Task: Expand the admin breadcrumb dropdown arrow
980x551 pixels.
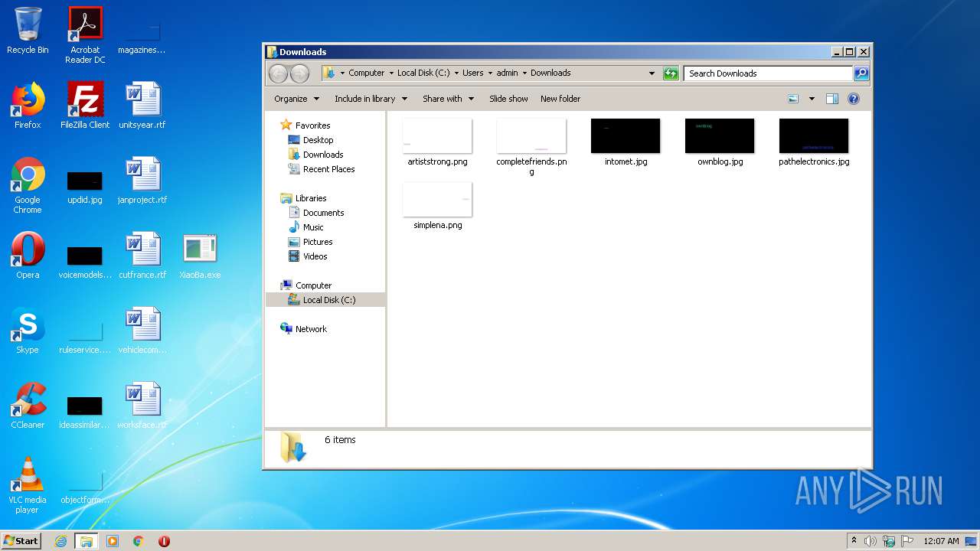Action: (524, 73)
